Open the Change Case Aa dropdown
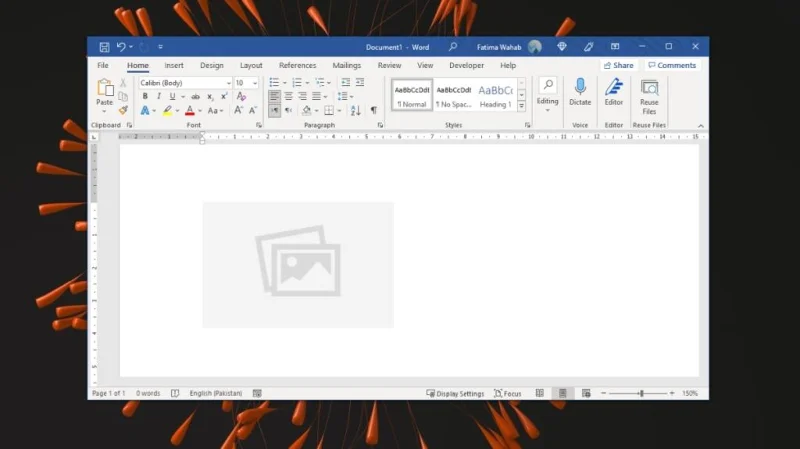The image size is (800, 449). pos(215,110)
